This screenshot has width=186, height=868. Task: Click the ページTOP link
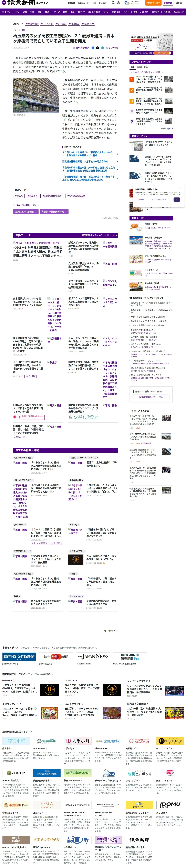(111, 631)
